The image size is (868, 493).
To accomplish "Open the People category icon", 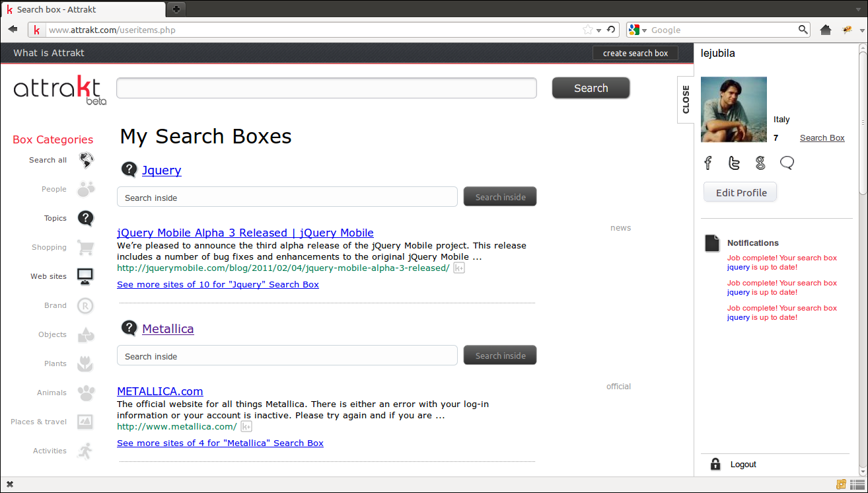I will coord(86,189).
